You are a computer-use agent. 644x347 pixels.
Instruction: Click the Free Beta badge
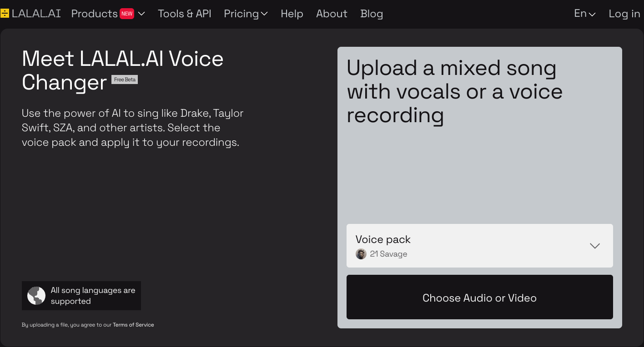coord(125,79)
